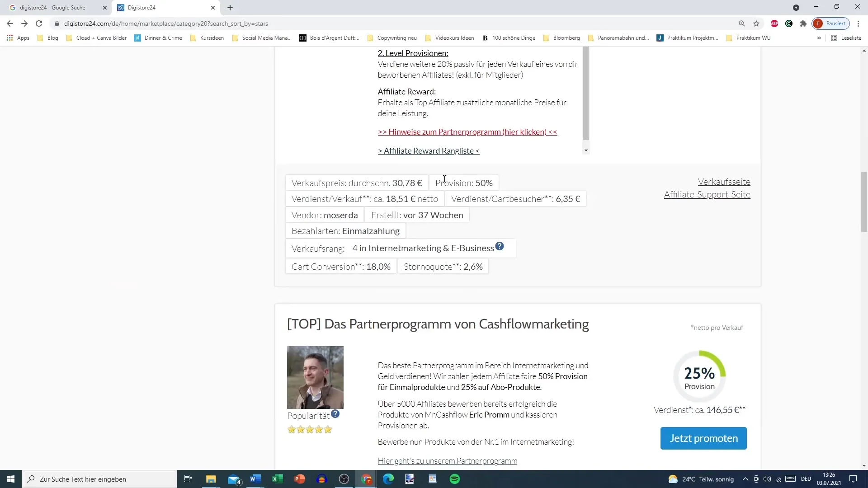Click the Vendor: moserda label
This screenshot has width=868, height=488.
325,215
